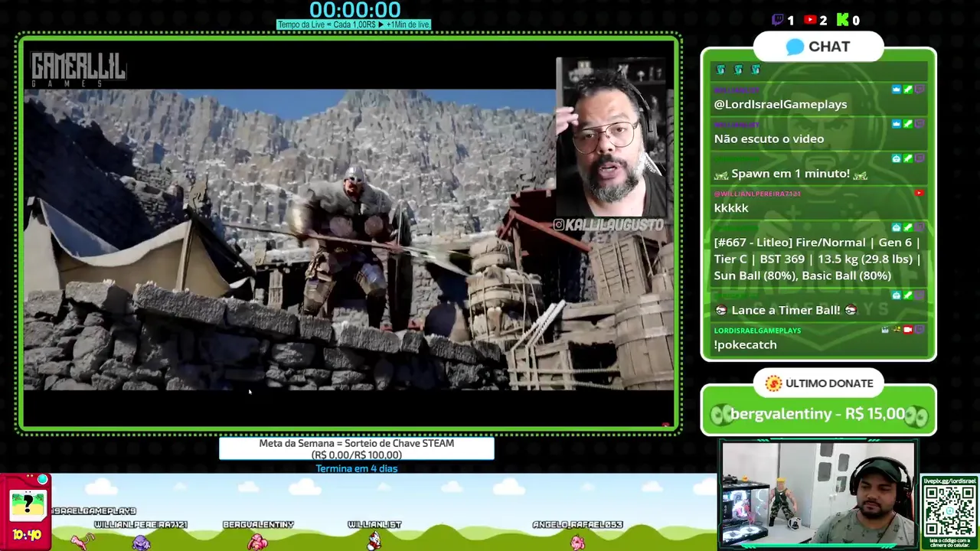Click the Tempo da Live subtitle under the timer
Viewport: 980px width, 551px height.
(354, 24)
